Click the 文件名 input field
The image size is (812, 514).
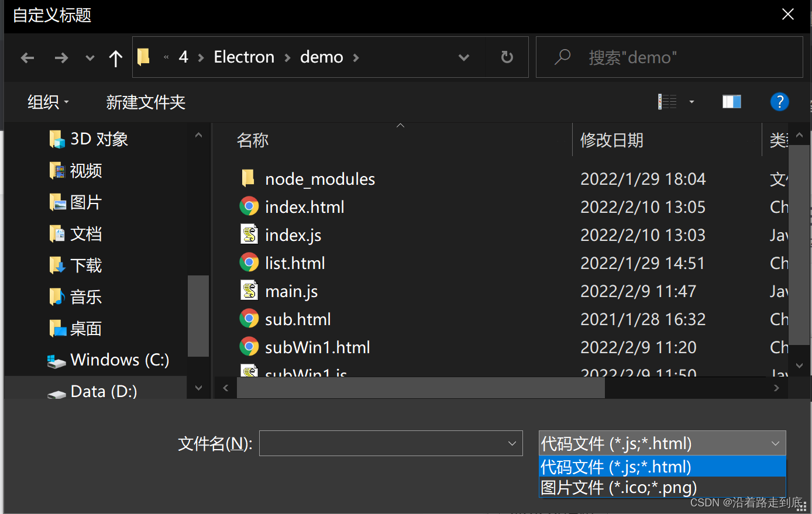pyautogui.click(x=390, y=443)
